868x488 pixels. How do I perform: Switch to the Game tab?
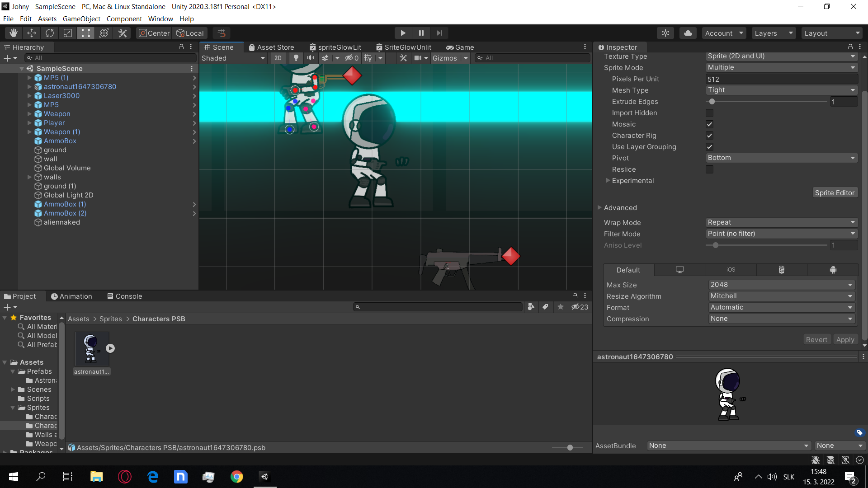460,47
